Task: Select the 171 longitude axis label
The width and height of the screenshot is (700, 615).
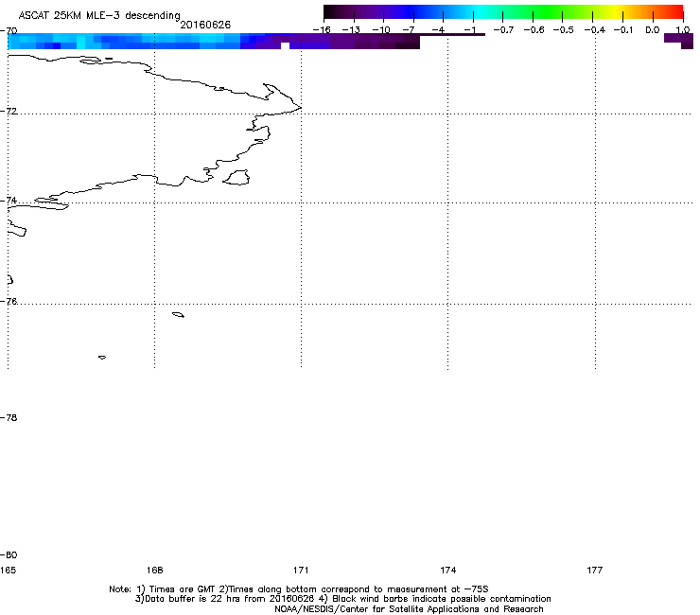Action: click(301, 570)
